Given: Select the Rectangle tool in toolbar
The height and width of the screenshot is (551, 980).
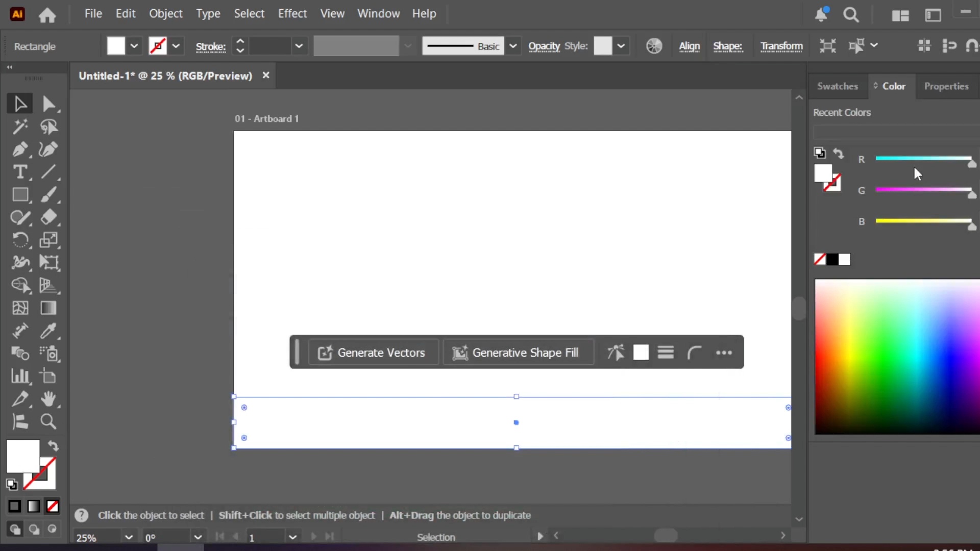Looking at the screenshot, I should pos(20,194).
